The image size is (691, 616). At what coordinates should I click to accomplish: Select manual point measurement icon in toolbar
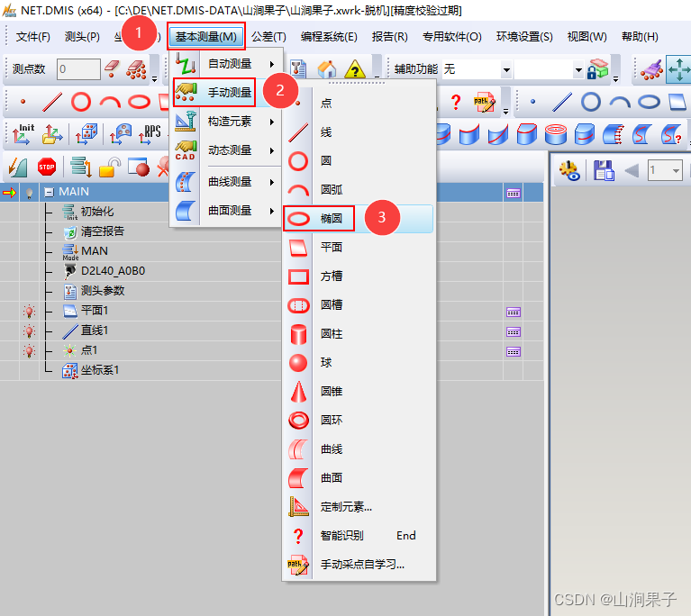[x=23, y=102]
